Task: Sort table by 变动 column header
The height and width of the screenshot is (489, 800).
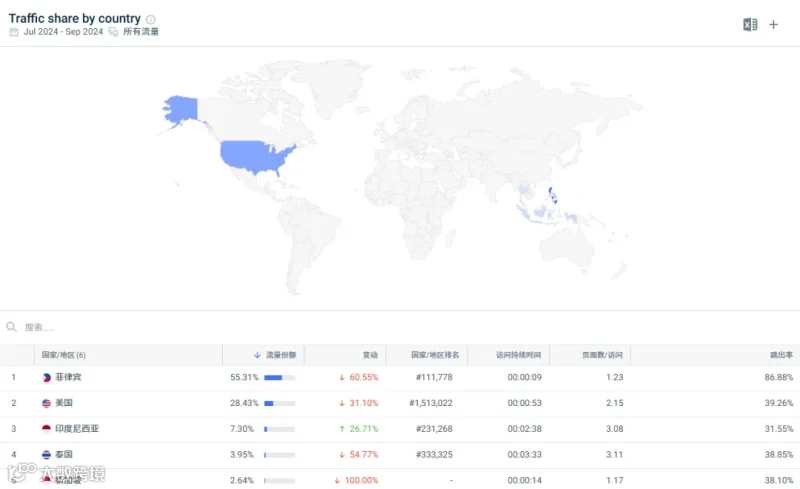Action: (x=370, y=355)
